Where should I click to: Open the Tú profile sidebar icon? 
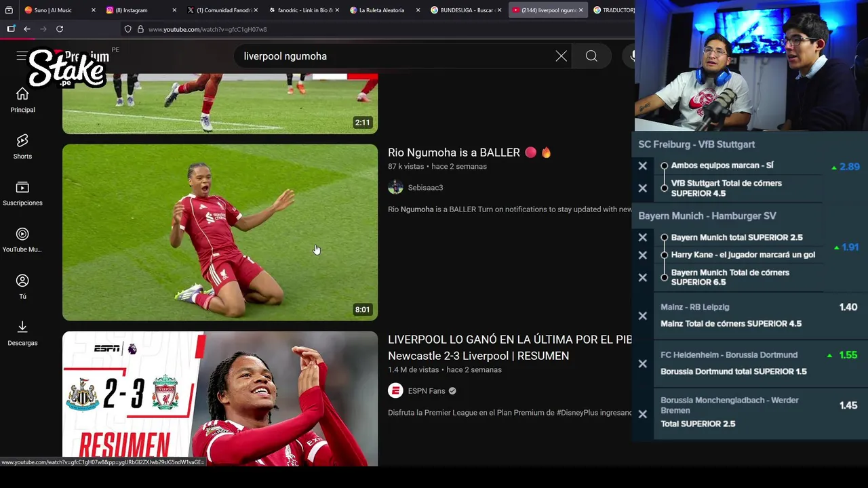[x=22, y=287]
